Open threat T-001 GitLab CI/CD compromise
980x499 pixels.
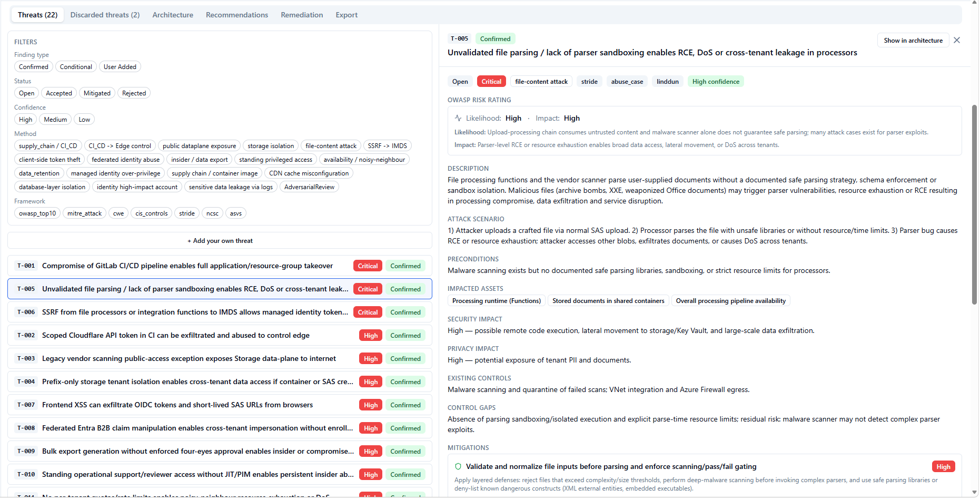(x=220, y=266)
